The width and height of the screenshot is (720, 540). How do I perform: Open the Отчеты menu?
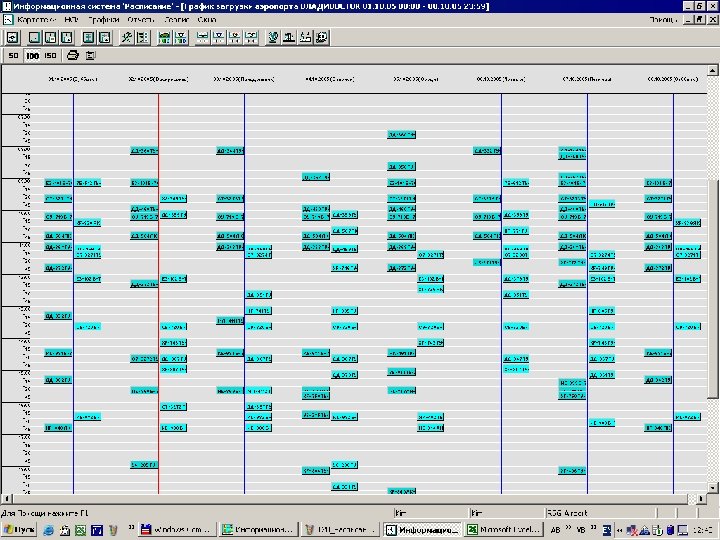141,20
